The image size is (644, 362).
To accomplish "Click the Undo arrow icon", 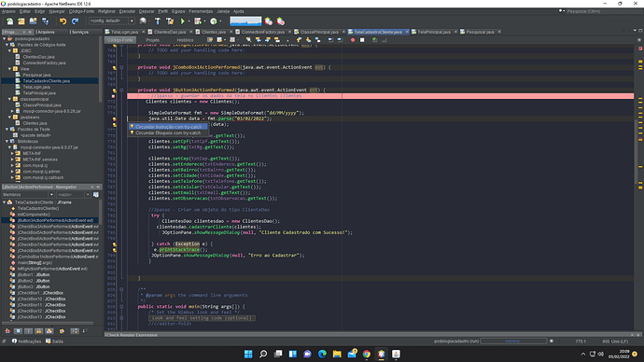I will point(63,21).
